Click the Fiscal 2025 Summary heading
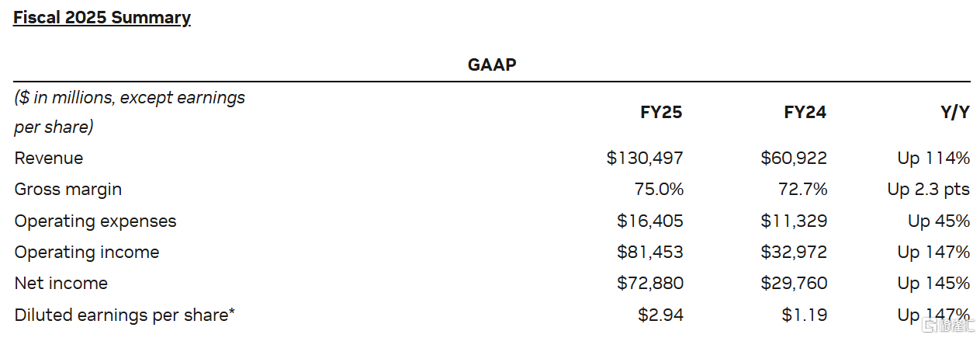Viewport: 980px width, 338px height. point(102,17)
